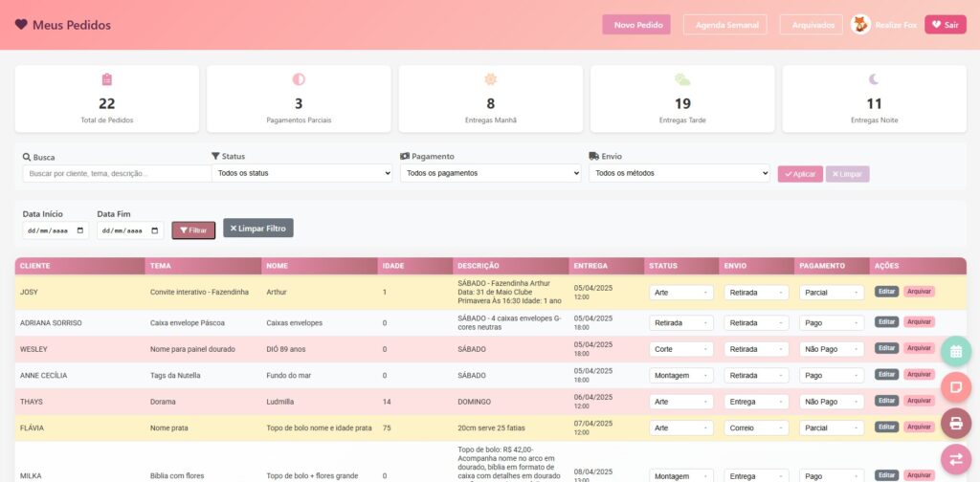Open the Pagamento dropdown for JOSY row

click(832, 293)
